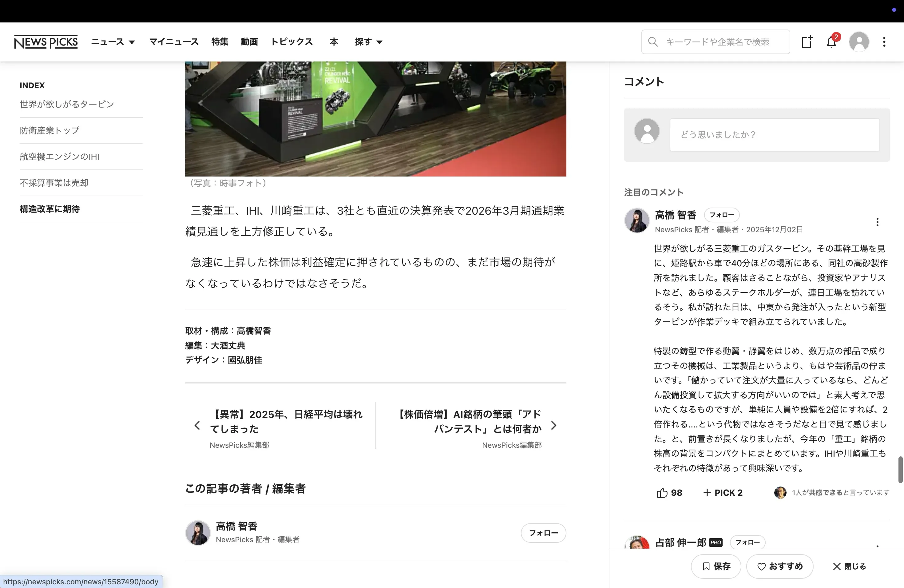Open the header three-dot menu
This screenshot has height=588, width=904.
(884, 42)
